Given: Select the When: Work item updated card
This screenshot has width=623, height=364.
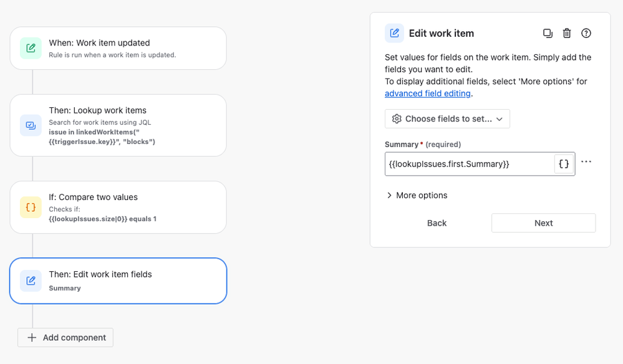Looking at the screenshot, I should pos(118,49).
